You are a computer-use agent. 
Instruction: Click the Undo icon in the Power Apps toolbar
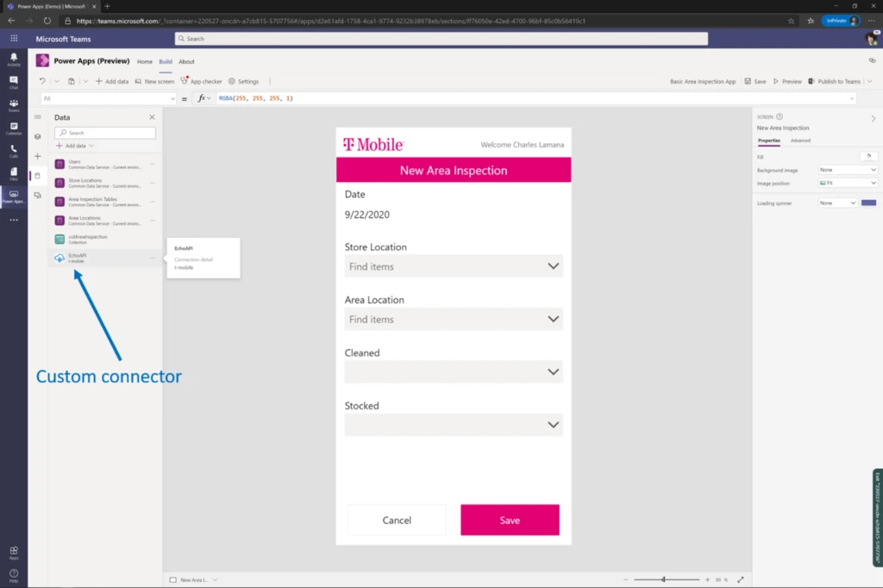pos(41,81)
